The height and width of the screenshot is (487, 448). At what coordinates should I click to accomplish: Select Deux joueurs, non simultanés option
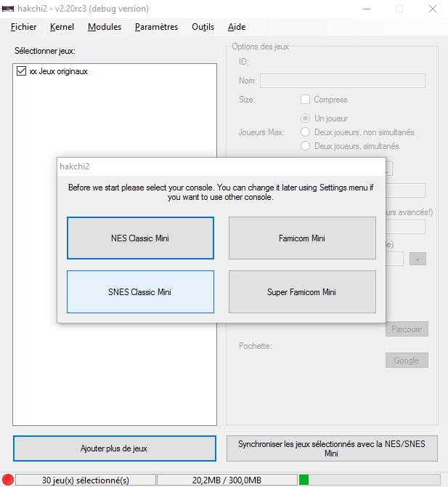[x=306, y=132]
